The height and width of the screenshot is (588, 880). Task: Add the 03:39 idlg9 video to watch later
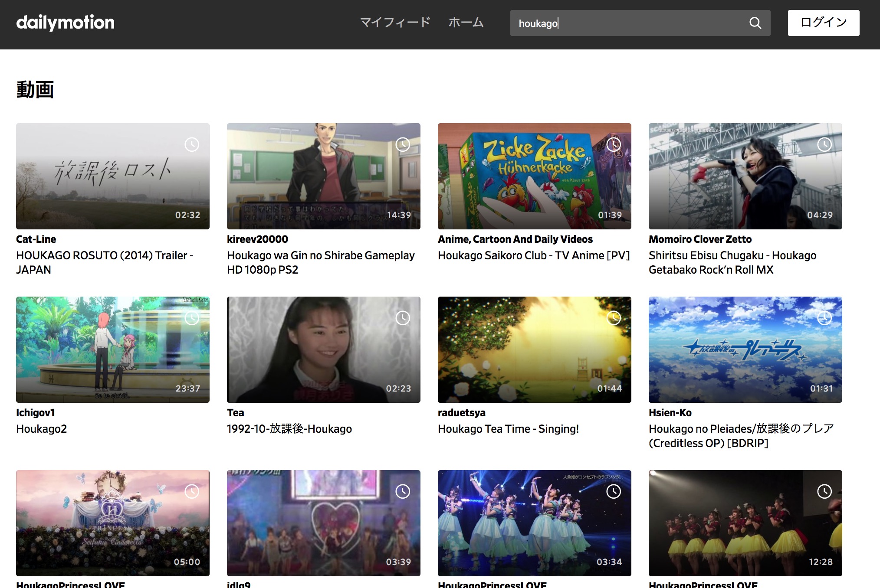click(403, 491)
